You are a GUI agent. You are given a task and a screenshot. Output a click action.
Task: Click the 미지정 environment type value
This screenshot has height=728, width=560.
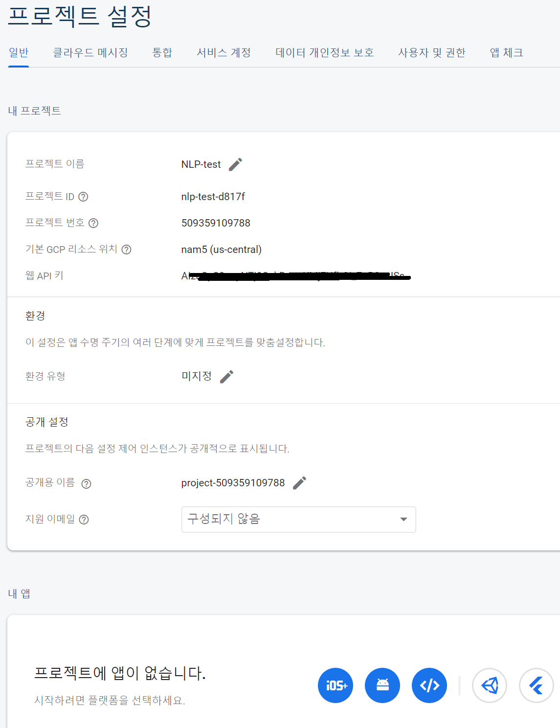point(197,376)
